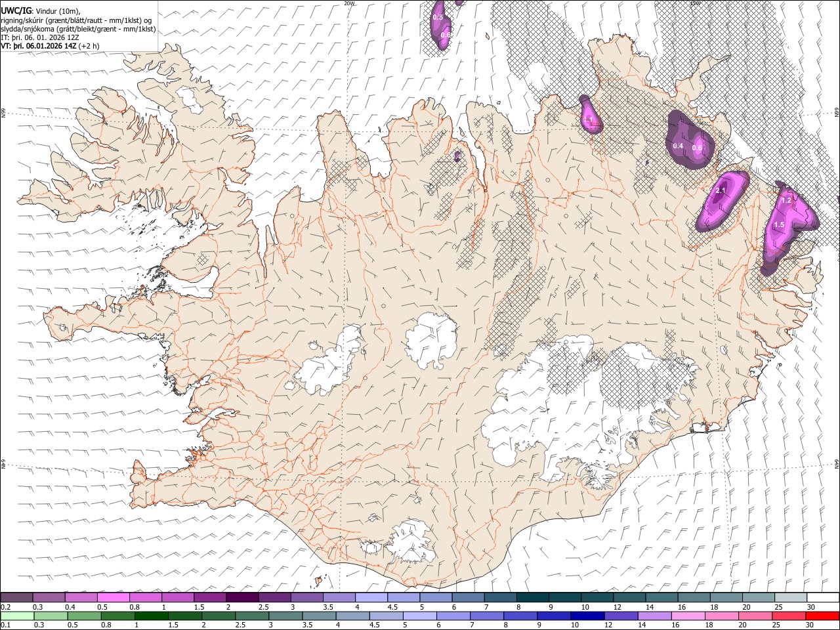
Task: Click the 0.2 label under upper legend
Action: pyautogui.click(x=5, y=607)
